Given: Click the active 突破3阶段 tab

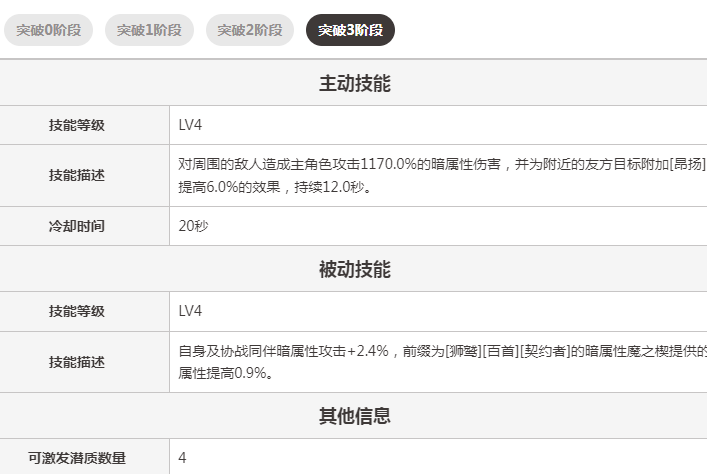Looking at the screenshot, I should 350,30.
